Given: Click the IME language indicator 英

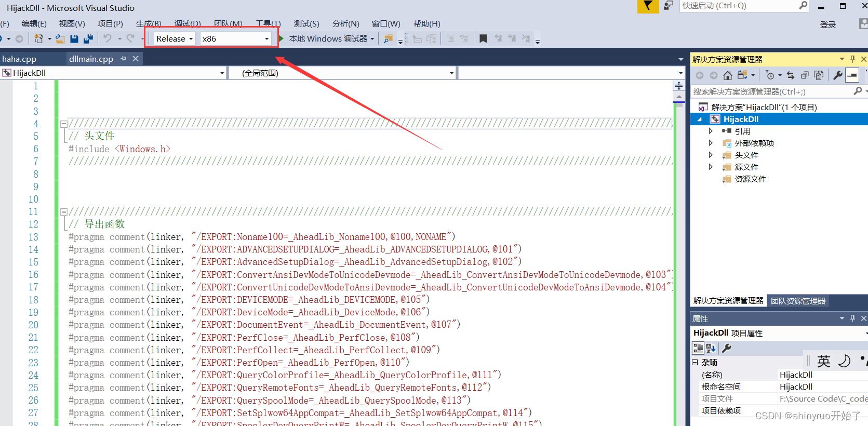Looking at the screenshot, I should pos(824,361).
